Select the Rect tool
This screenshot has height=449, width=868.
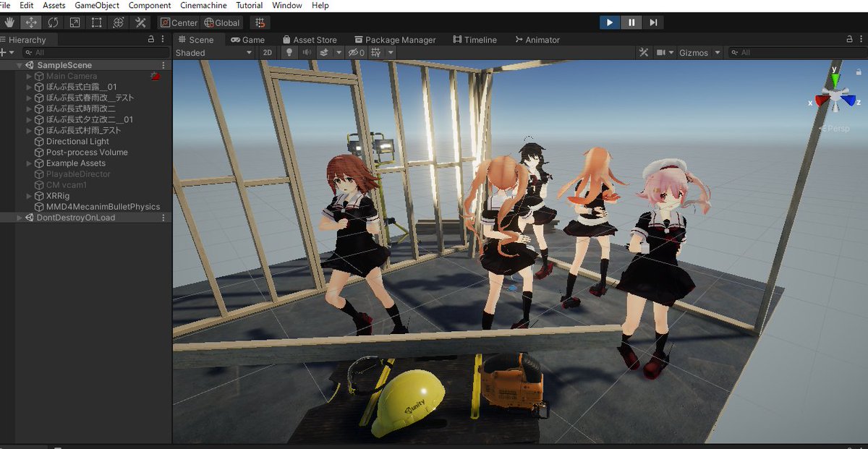point(95,22)
